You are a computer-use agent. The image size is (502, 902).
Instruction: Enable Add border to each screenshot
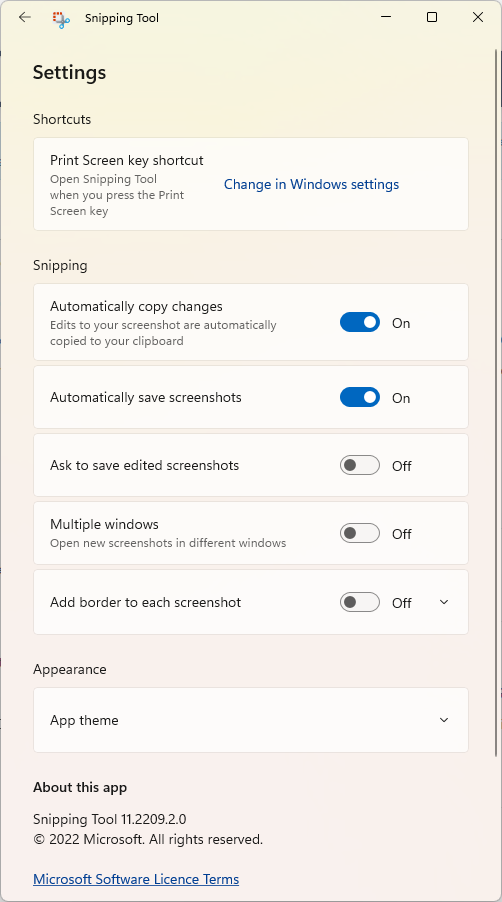[x=360, y=602]
